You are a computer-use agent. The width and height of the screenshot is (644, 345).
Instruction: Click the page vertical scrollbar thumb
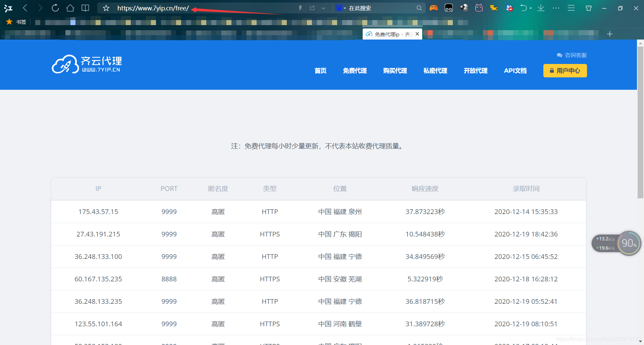[640, 122]
